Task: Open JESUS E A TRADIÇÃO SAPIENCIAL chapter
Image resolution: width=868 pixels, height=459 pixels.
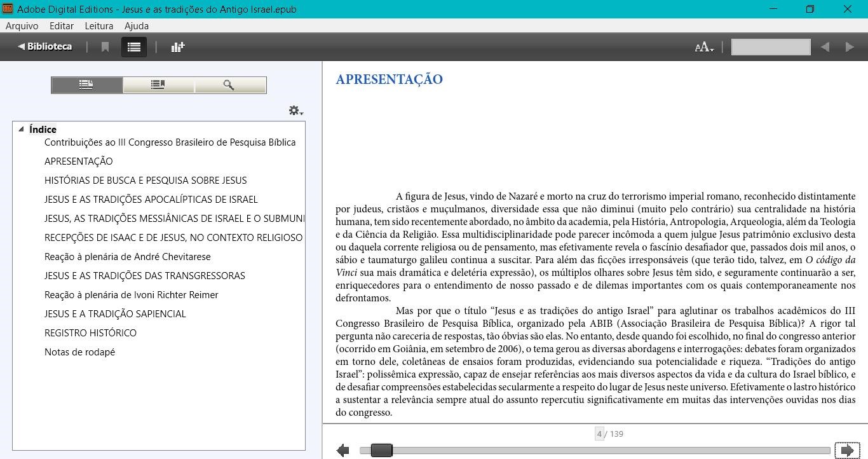Action: click(x=115, y=314)
